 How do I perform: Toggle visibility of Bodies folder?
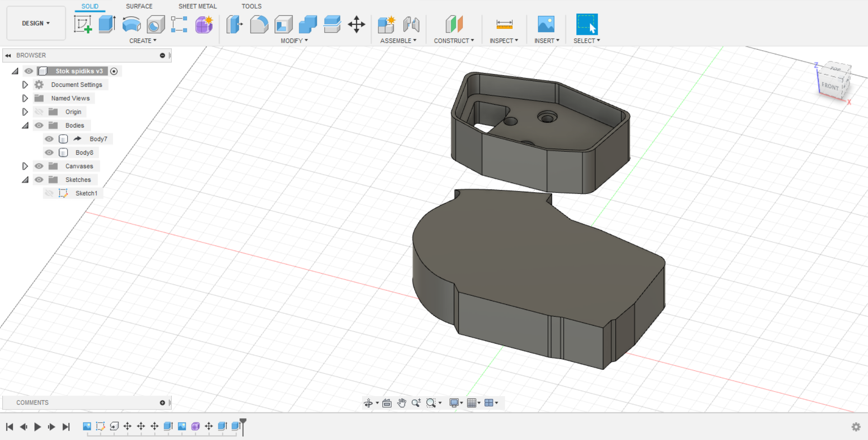[x=39, y=125]
